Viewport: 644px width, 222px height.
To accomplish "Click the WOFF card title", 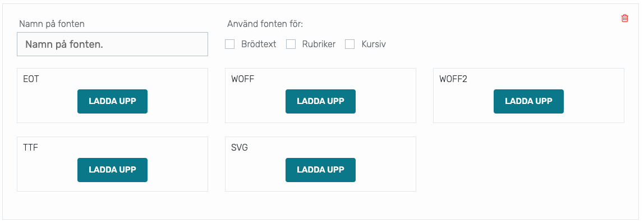I will pyautogui.click(x=243, y=79).
